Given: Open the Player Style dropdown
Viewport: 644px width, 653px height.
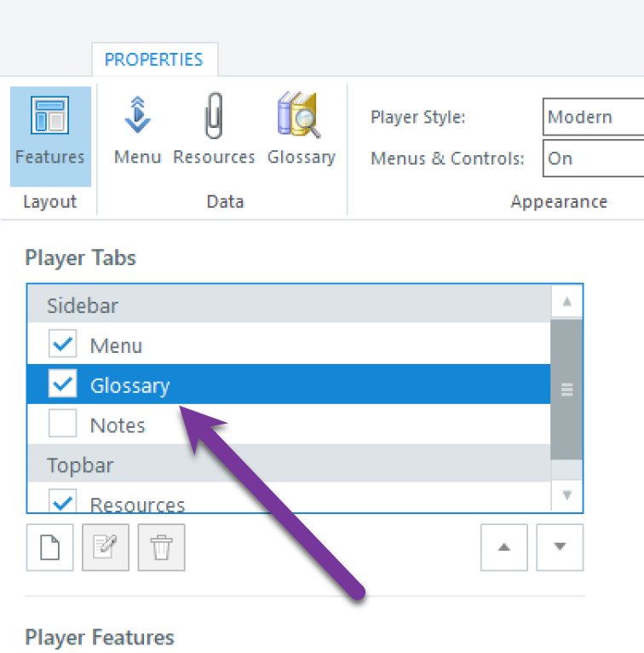Looking at the screenshot, I should tap(593, 118).
